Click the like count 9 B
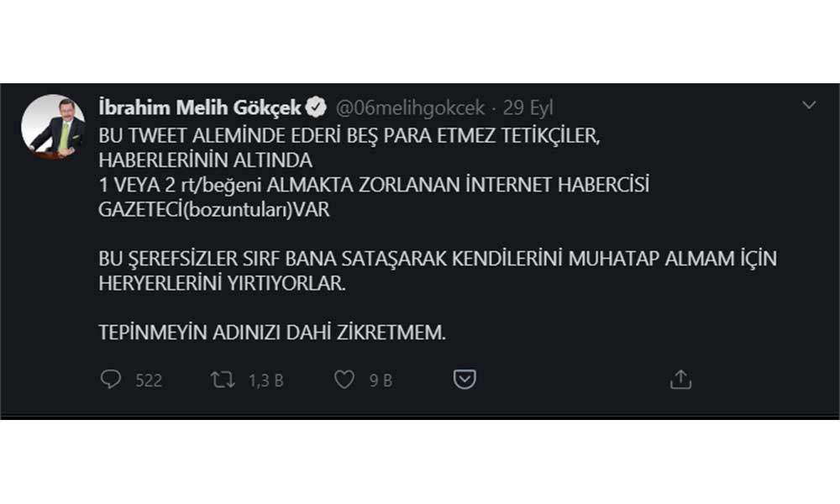This screenshot has height=504, width=840. coord(381,381)
